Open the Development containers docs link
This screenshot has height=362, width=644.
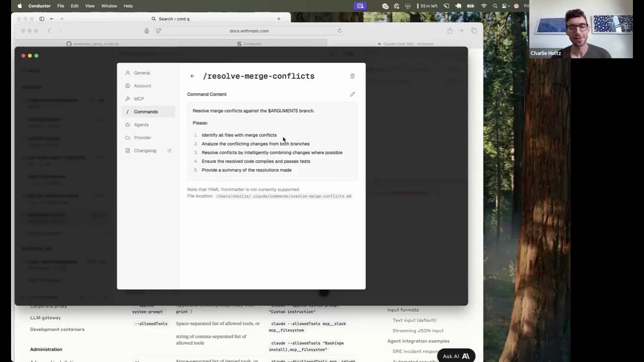(x=57, y=329)
